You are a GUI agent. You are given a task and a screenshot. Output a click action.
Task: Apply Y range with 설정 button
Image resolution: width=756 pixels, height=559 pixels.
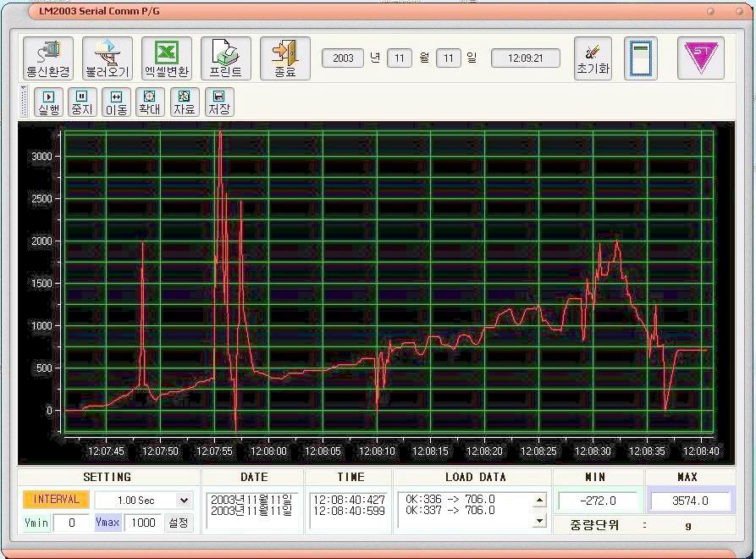tap(179, 523)
